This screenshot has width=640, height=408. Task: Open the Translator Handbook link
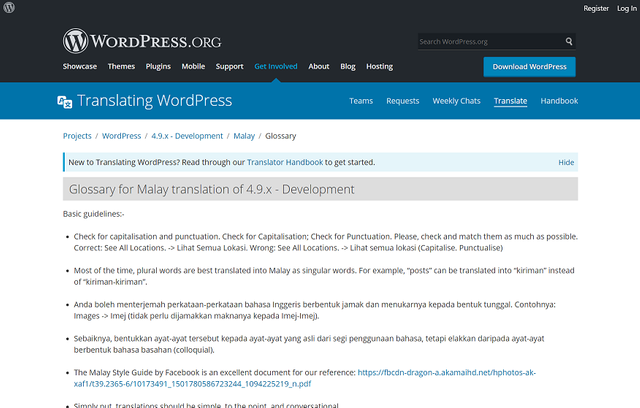point(285,162)
